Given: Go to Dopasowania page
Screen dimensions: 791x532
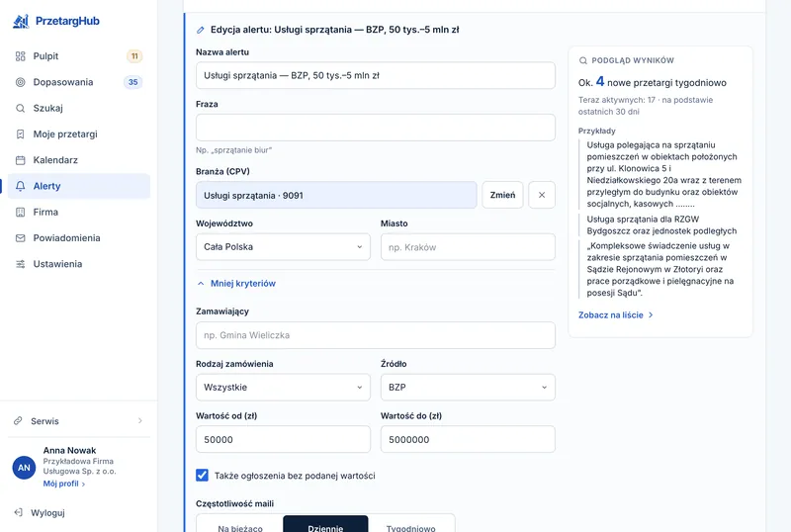Looking at the screenshot, I should (x=79, y=82).
